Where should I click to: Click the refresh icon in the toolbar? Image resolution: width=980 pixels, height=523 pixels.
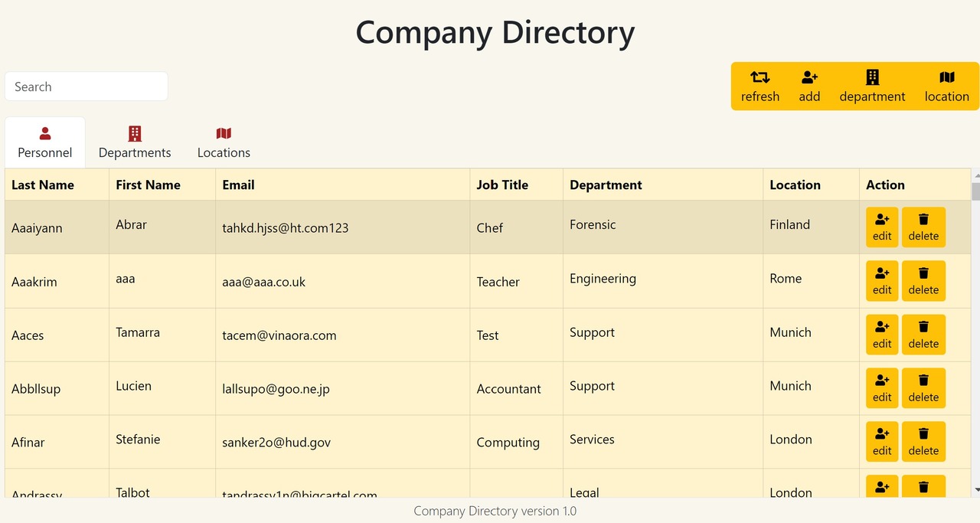759,86
